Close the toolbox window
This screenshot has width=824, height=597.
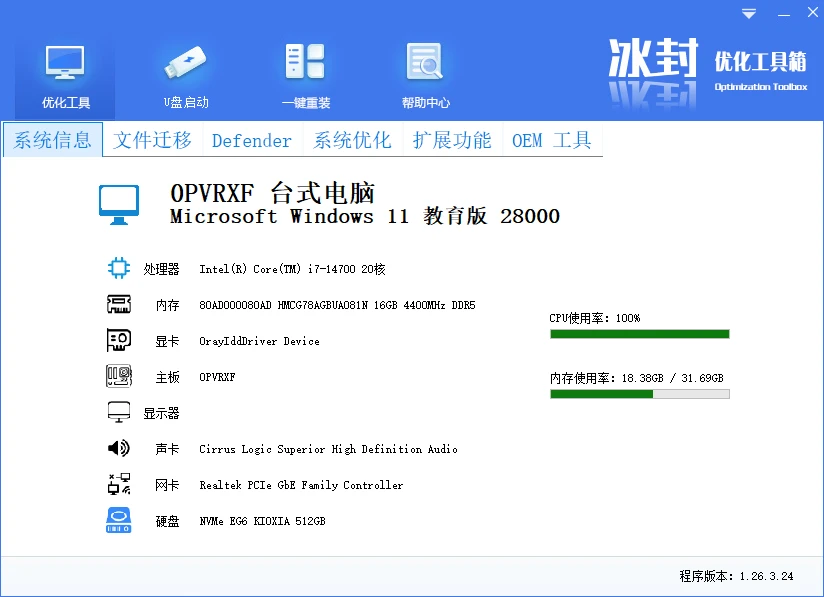point(812,13)
